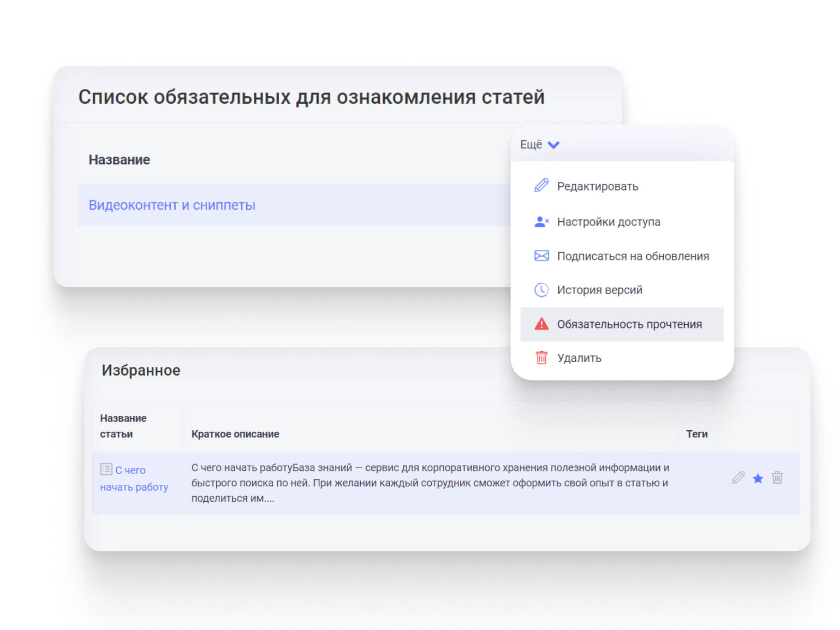Expand the Ещё dropdown chevron
840x630 pixels.
pos(553,145)
